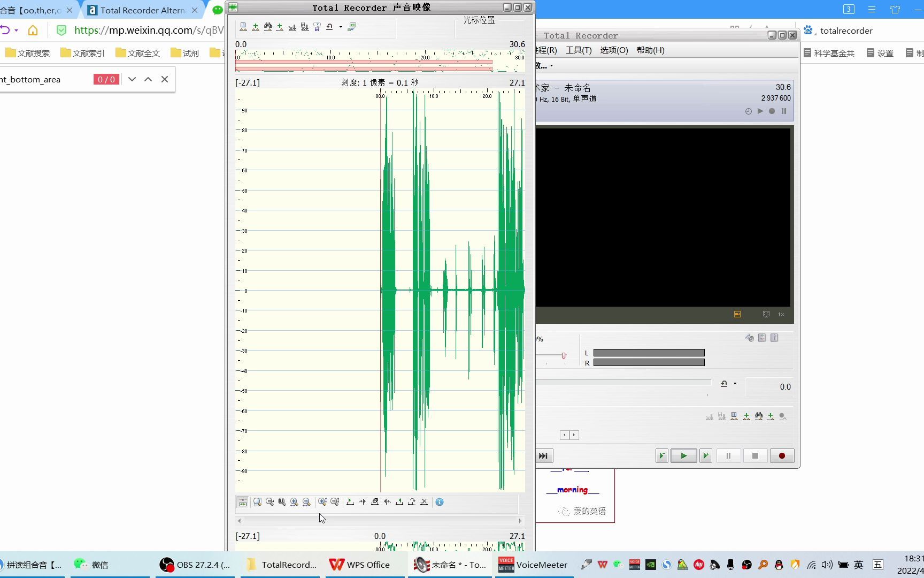Toggle the center-line display button in bottom toolbar
The image size is (924, 578).
(x=243, y=502)
